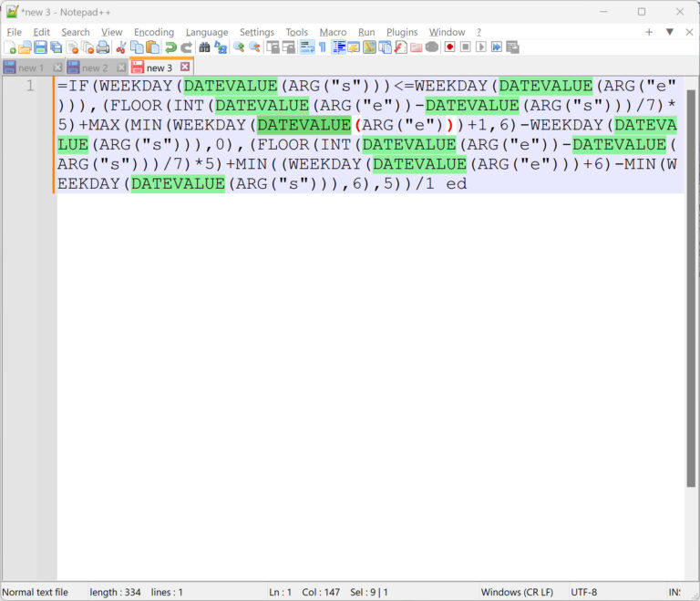Click the Cut scissors icon
This screenshot has width=700, height=601.
click(x=120, y=47)
